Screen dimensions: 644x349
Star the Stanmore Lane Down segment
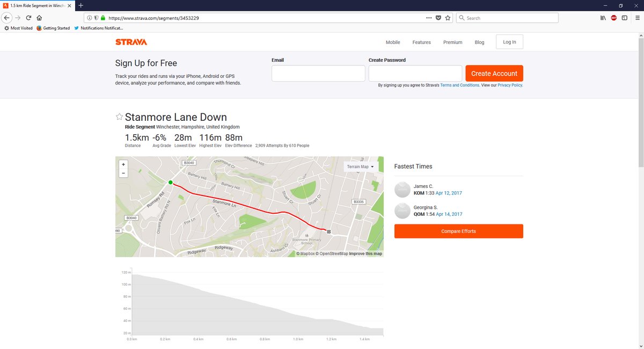pyautogui.click(x=119, y=117)
